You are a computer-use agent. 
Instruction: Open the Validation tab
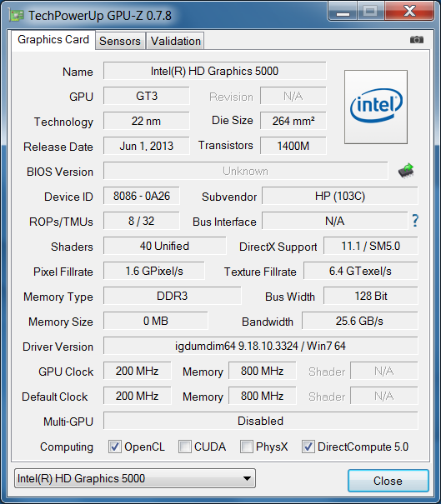coord(176,41)
